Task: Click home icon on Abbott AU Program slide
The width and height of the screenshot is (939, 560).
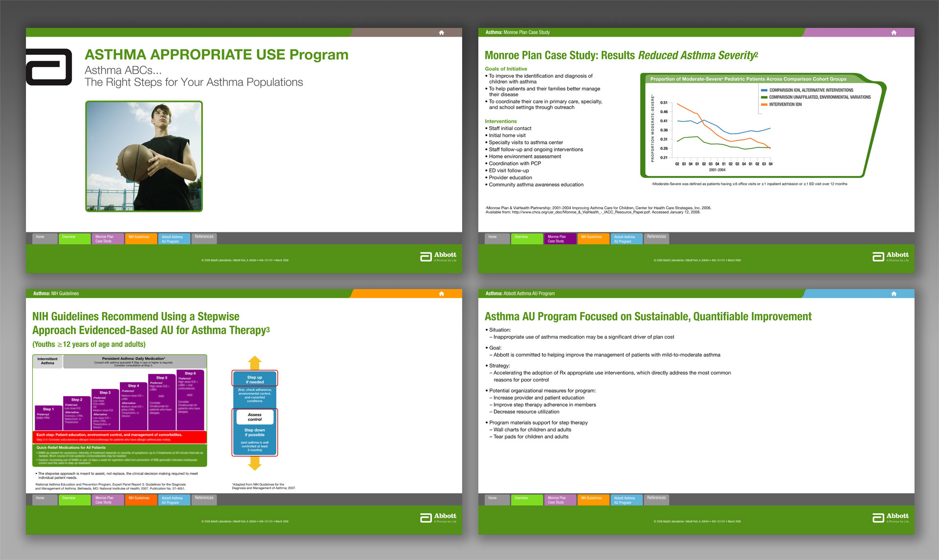Action: click(x=894, y=294)
